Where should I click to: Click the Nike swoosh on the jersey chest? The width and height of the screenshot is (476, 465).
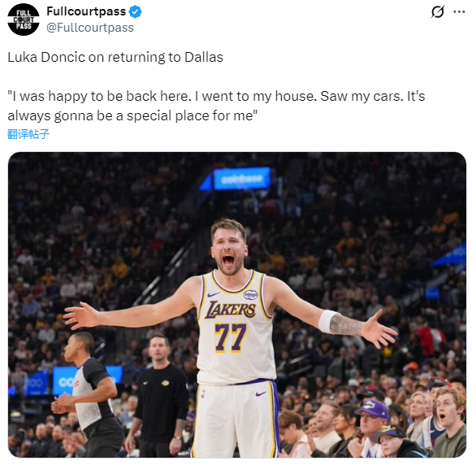point(214,294)
